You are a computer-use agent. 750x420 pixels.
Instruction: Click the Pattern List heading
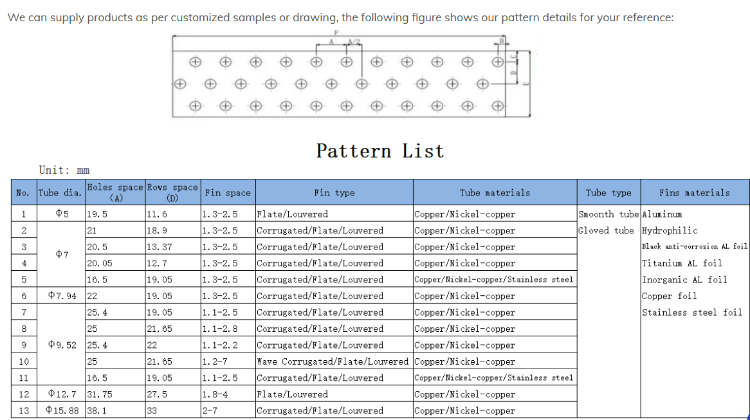pyautogui.click(x=379, y=151)
